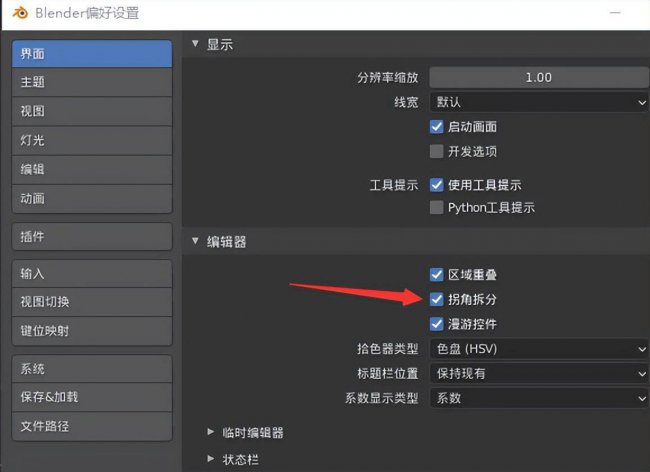Viewport: 650px width, 472px height.
Task: Open the 标题栏位置 dropdown 保持现有
Action: 539,373
